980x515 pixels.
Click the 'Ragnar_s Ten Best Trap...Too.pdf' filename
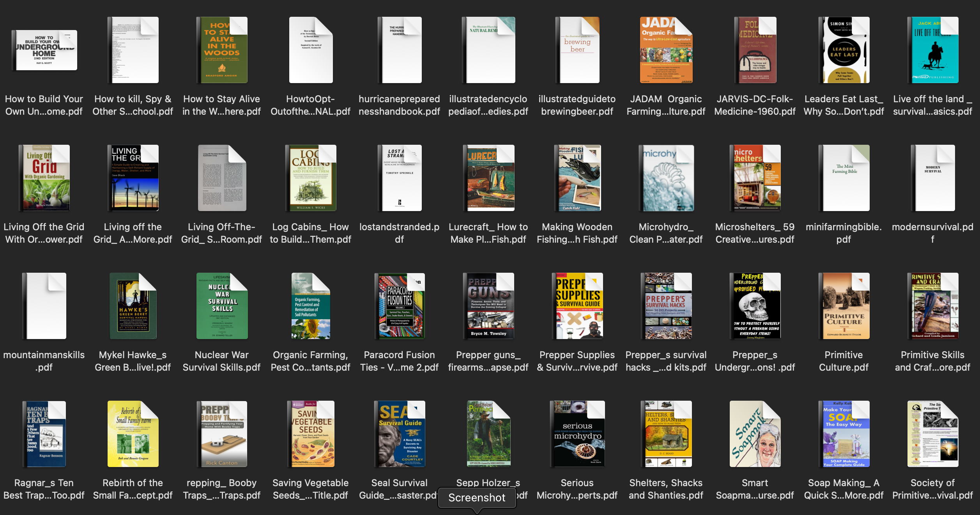tap(44, 489)
